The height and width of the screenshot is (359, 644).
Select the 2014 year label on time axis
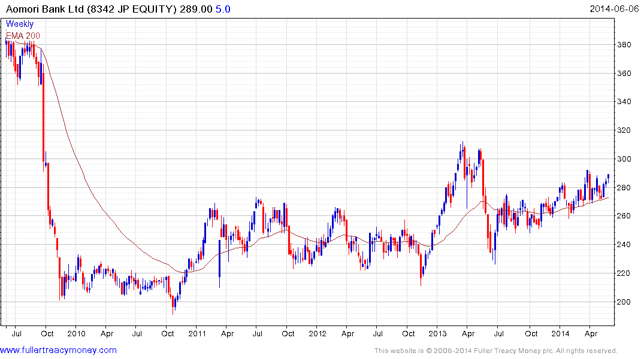pyautogui.click(x=560, y=333)
